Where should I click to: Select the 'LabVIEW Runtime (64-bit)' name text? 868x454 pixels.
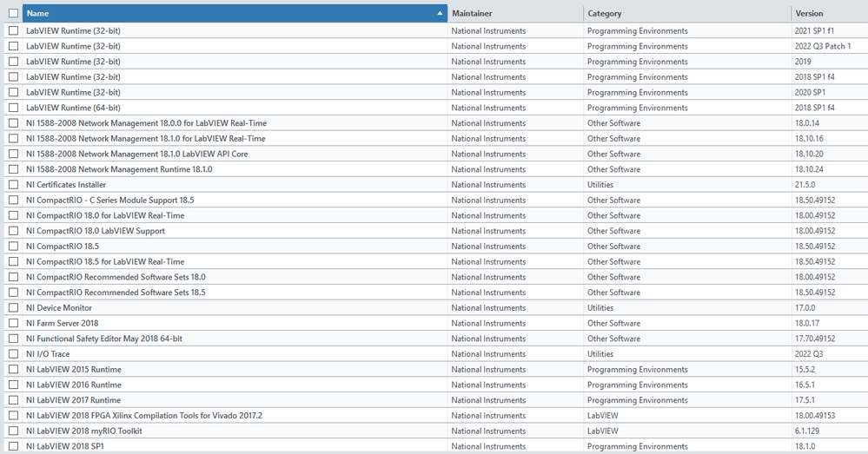pos(73,108)
